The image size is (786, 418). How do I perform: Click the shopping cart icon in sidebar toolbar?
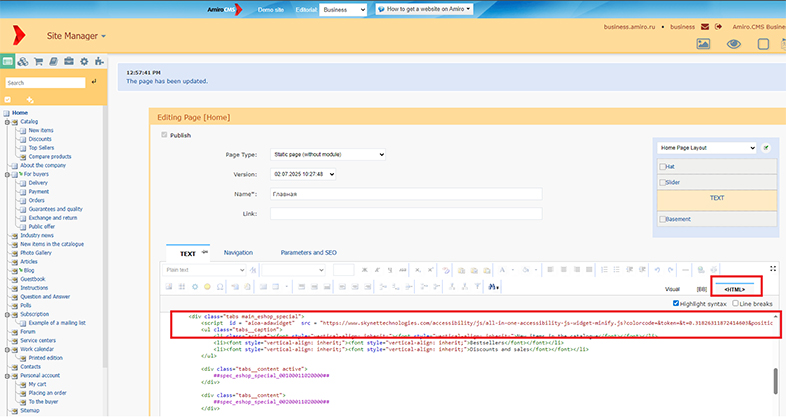tap(38, 61)
